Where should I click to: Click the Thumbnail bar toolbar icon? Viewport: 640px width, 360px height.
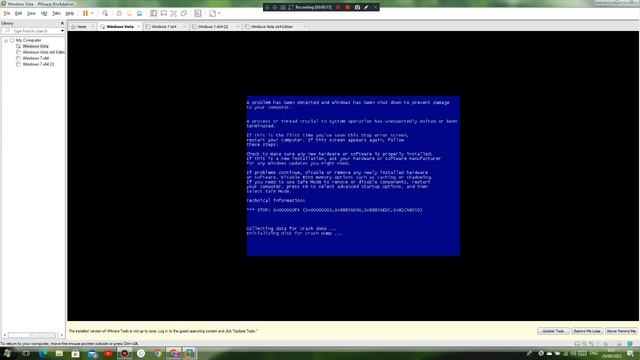[x=164, y=13]
